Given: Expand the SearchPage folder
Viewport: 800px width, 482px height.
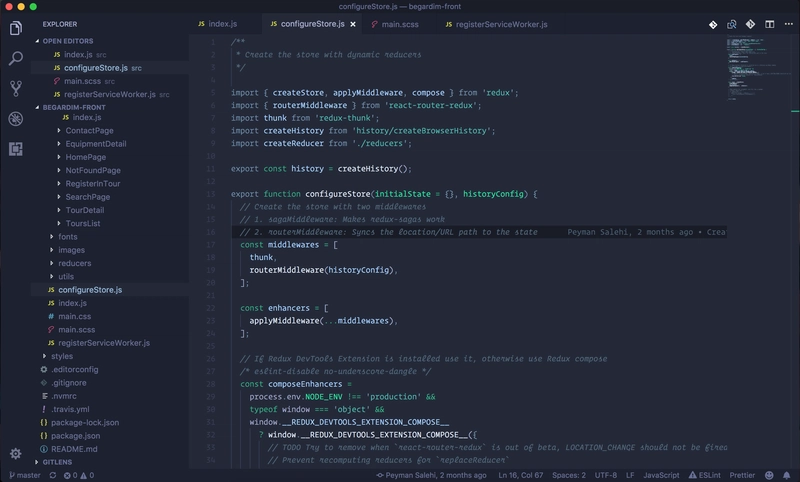Looking at the screenshot, I should 87,197.
